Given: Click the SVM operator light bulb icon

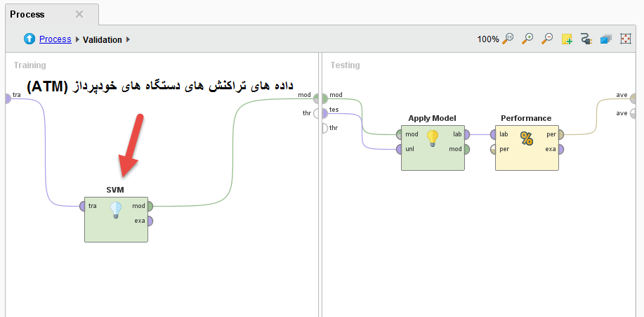Looking at the screenshot, I should coord(116,210).
